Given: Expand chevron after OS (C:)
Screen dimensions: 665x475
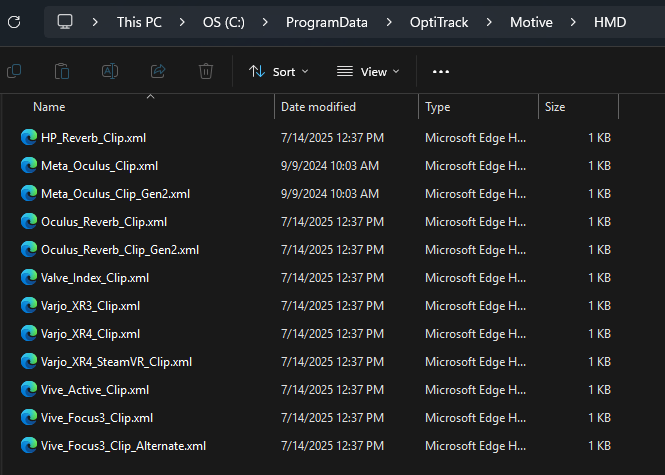Looking at the screenshot, I should click(265, 22).
